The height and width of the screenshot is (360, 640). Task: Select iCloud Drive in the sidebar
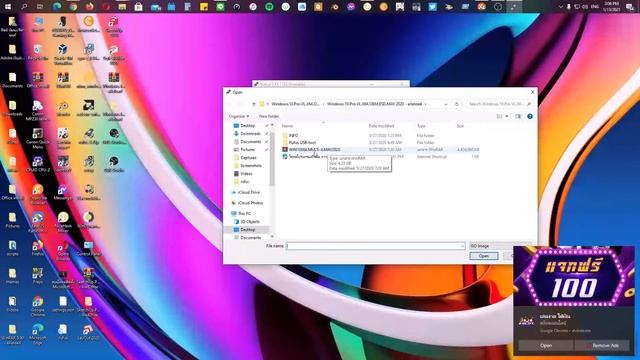249,192
